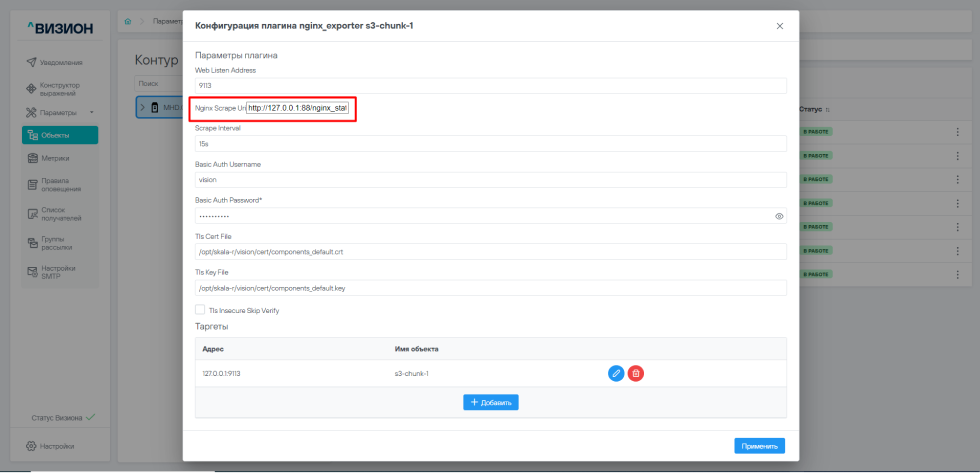The height and width of the screenshot is (473, 980).
Task: Expand the MHD tree node chevron
Action: click(142, 107)
